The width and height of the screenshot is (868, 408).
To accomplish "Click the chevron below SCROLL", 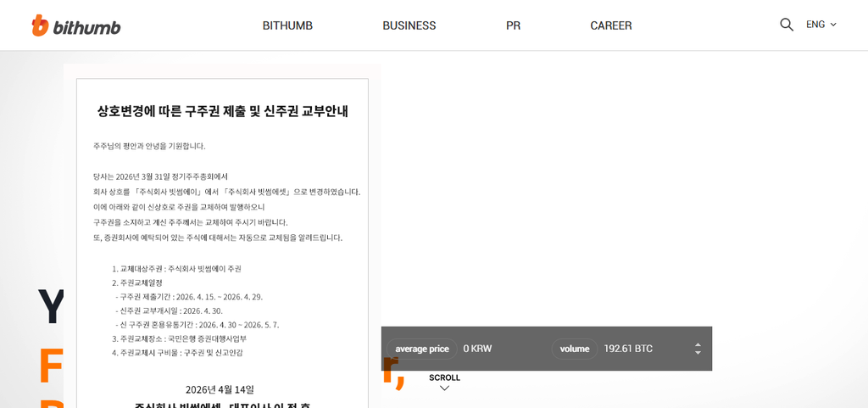I will tap(444, 388).
